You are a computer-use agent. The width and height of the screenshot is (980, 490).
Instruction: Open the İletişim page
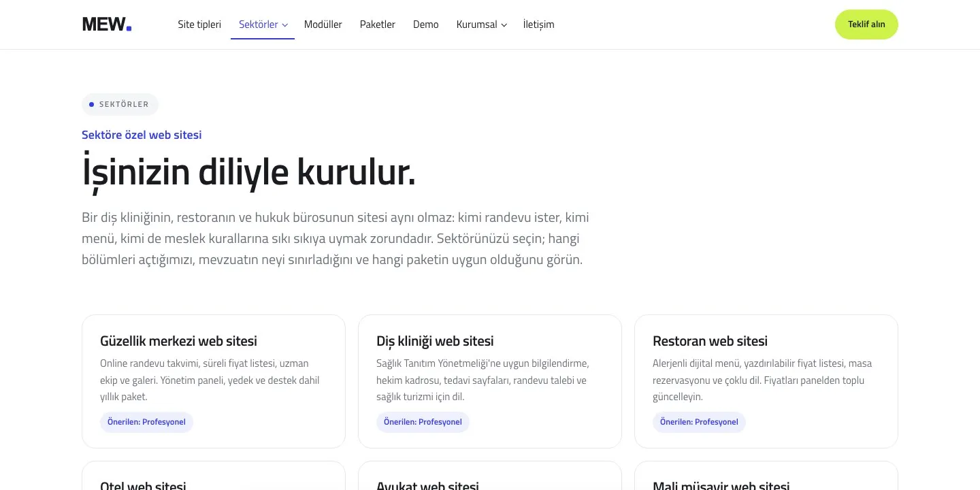(x=538, y=24)
